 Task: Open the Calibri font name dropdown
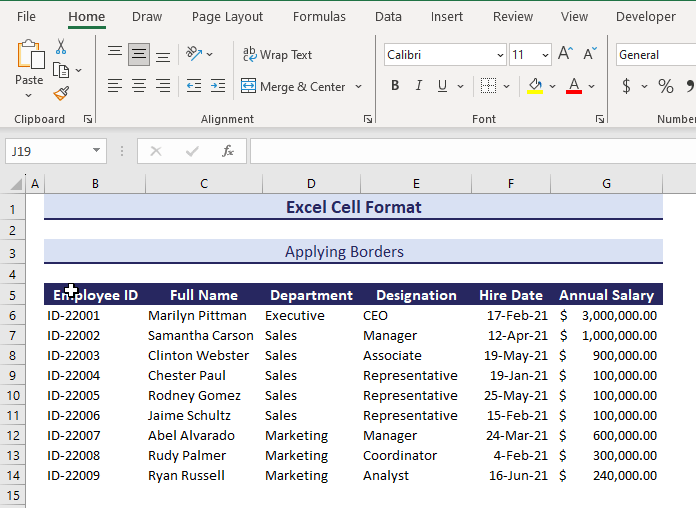[x=499, y=55]
